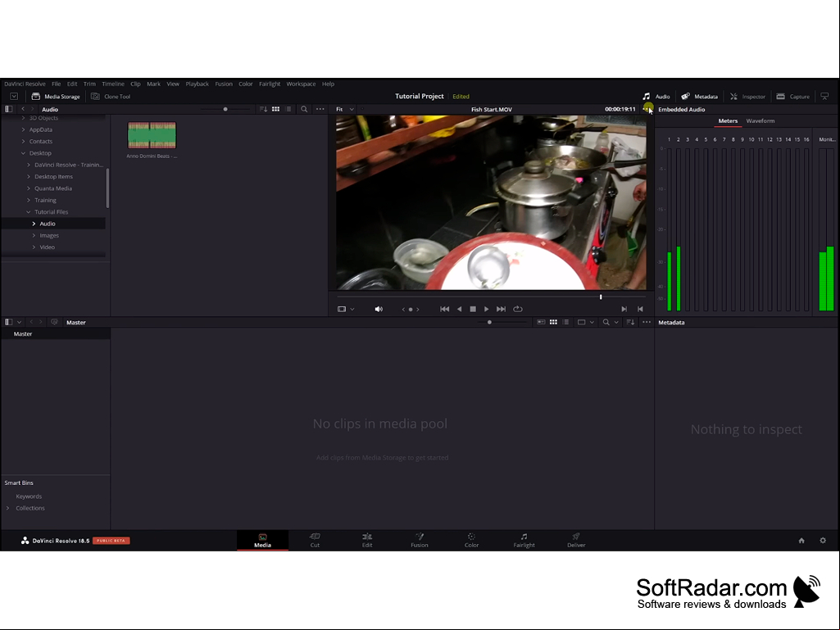Expand the Video folder arrow
The image size is (840, 630).
tap(34, 247)
